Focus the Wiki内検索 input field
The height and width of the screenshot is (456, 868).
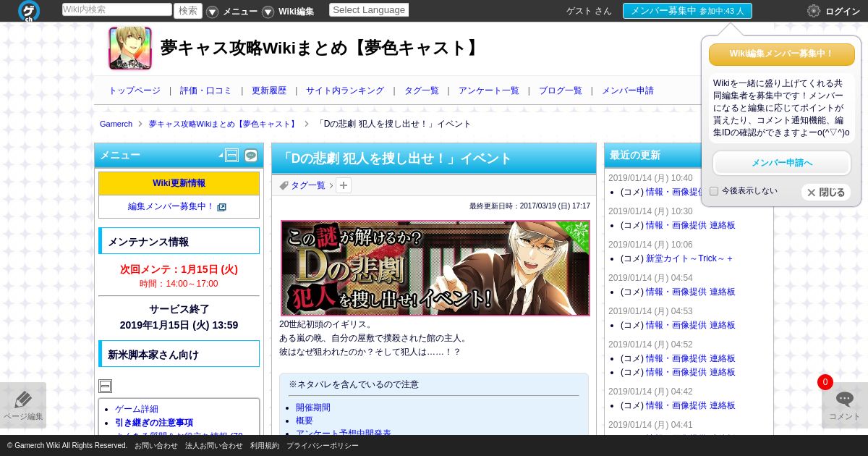click(117, 9)
